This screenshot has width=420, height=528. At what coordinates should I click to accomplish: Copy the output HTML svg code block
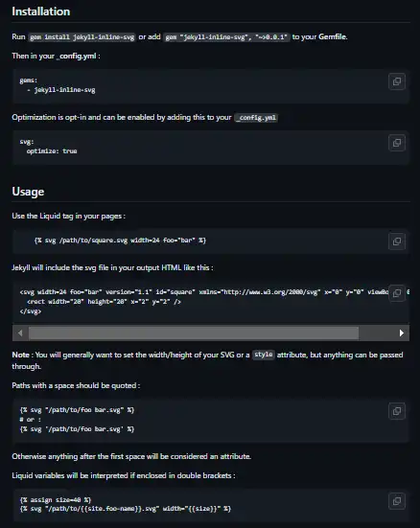397,293
